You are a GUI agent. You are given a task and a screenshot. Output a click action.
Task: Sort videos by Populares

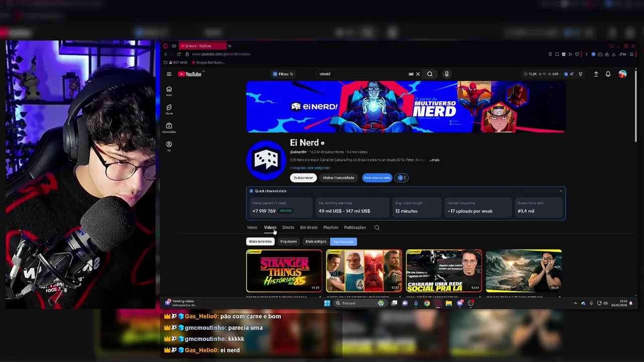[x=288, y=241]
